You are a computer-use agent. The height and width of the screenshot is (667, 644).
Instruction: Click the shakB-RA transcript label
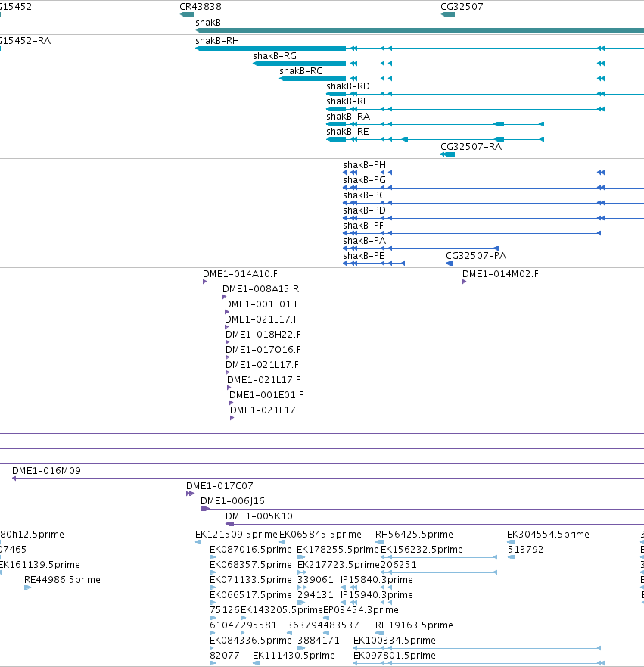click(x=348, y=117)
